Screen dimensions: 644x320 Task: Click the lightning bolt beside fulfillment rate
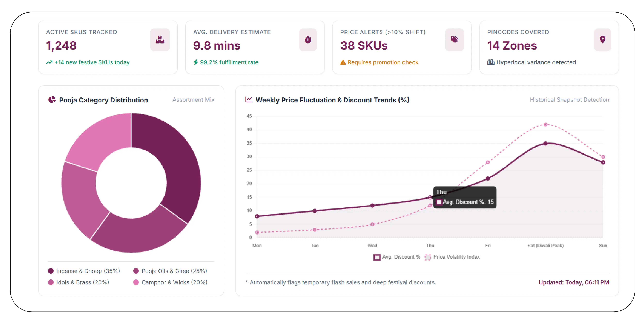click(195, 62)
